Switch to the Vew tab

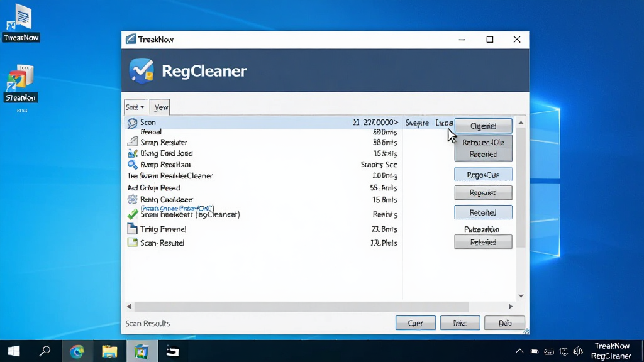[x=160, y=107]
